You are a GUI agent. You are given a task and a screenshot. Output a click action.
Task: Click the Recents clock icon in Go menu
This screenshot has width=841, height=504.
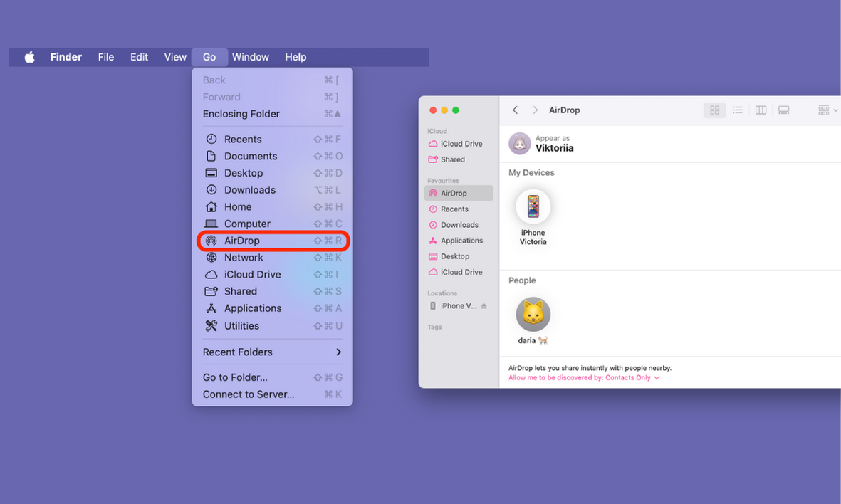(x=211, y=139)
